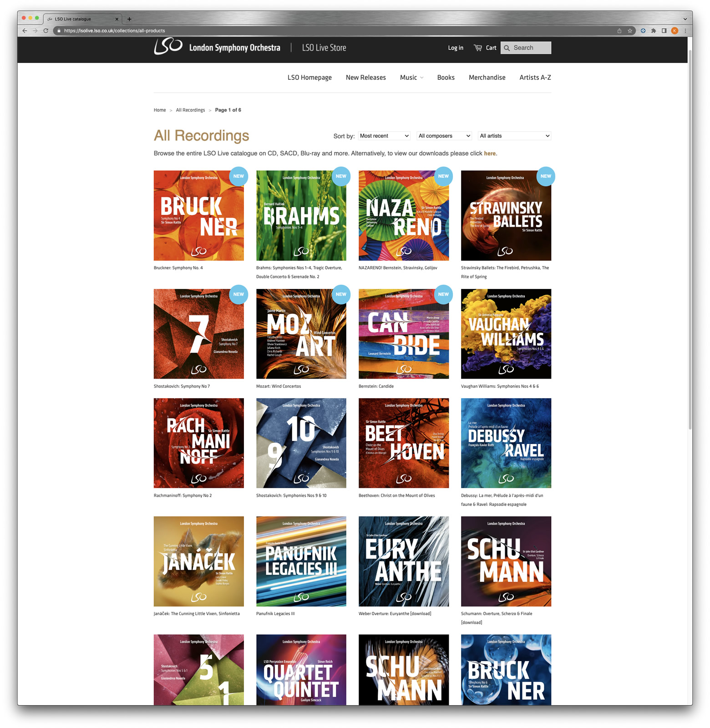Screen dimensions: 710x728
Task: Open the Merchandise menu item
Action: click(487, 77)
